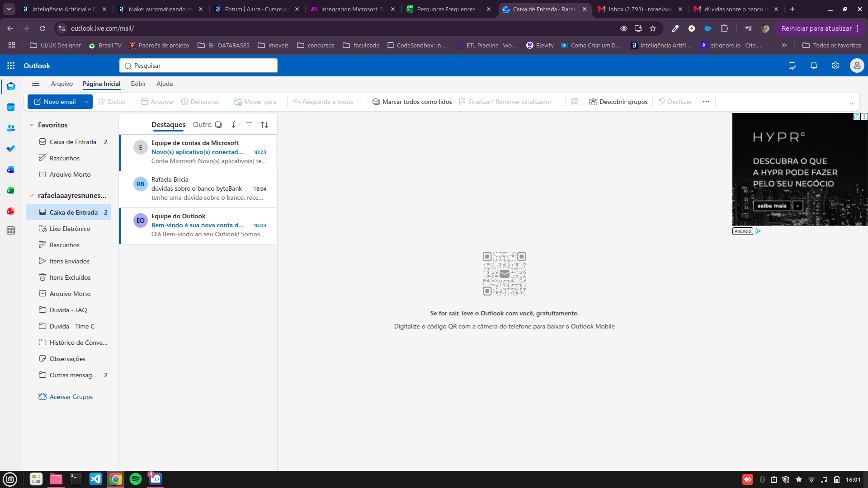Show hidden bookmarks with the chevron
The width and height of the screenshot is (868, 488).
pos(784,45)
